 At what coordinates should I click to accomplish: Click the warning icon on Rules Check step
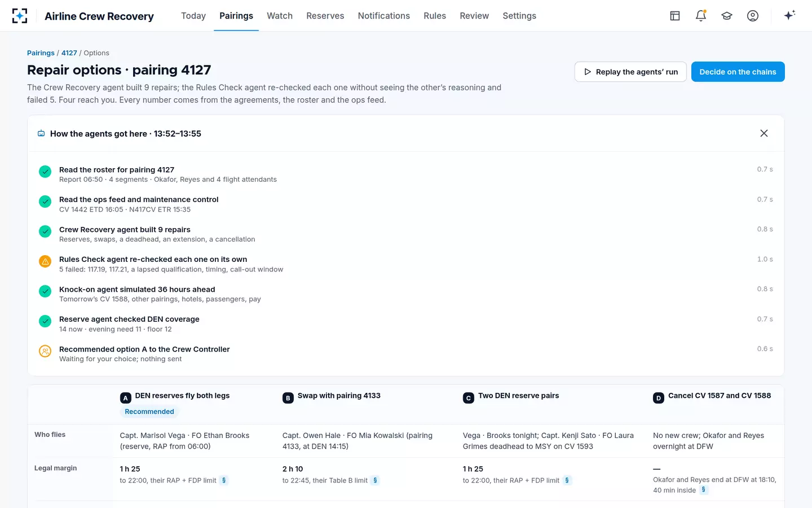[x=45, y=261]
